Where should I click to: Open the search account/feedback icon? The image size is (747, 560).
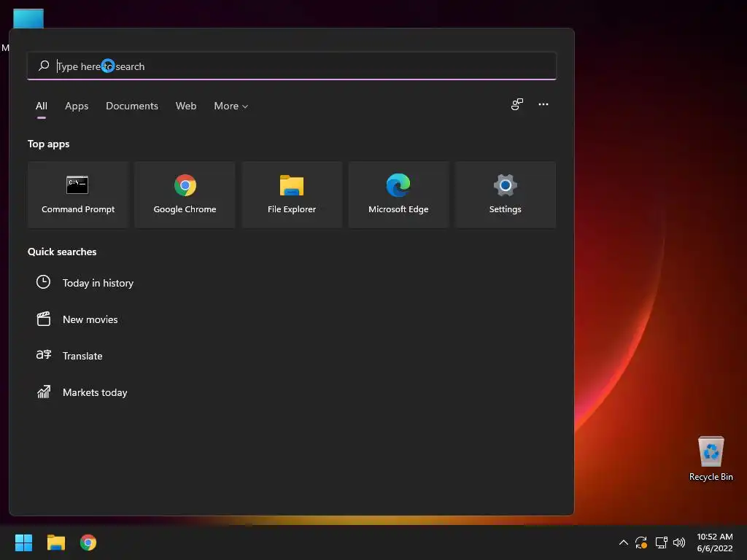pos(517,104)
